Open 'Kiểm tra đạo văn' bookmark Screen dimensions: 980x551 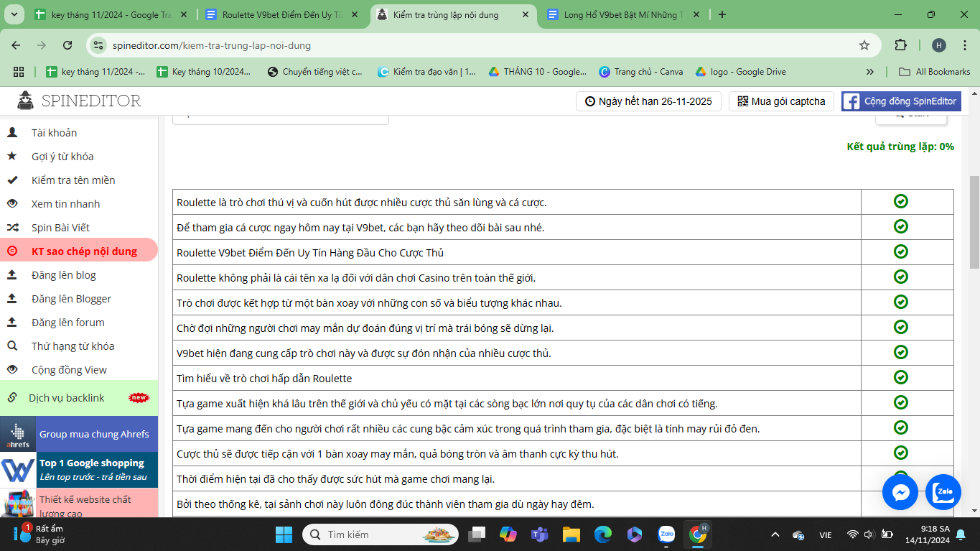426,72
